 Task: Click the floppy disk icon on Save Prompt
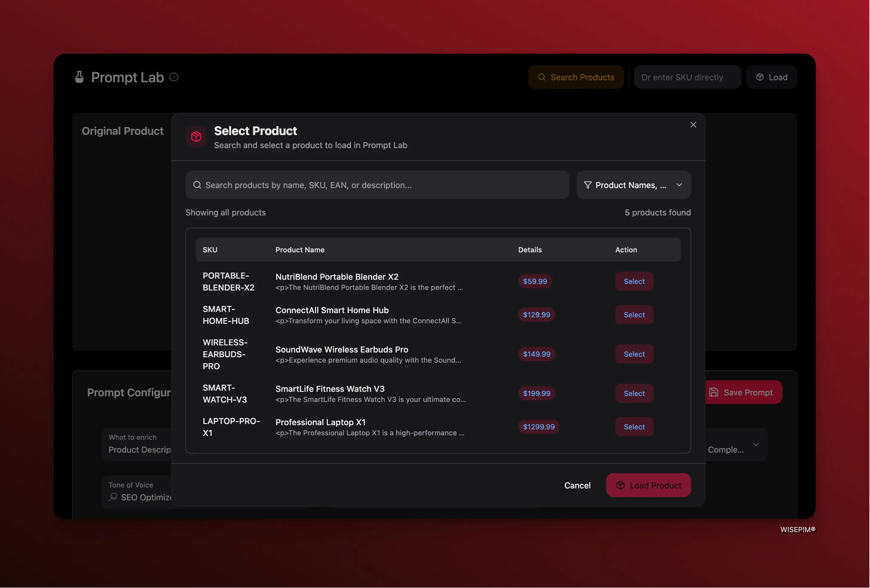[715, 392]
